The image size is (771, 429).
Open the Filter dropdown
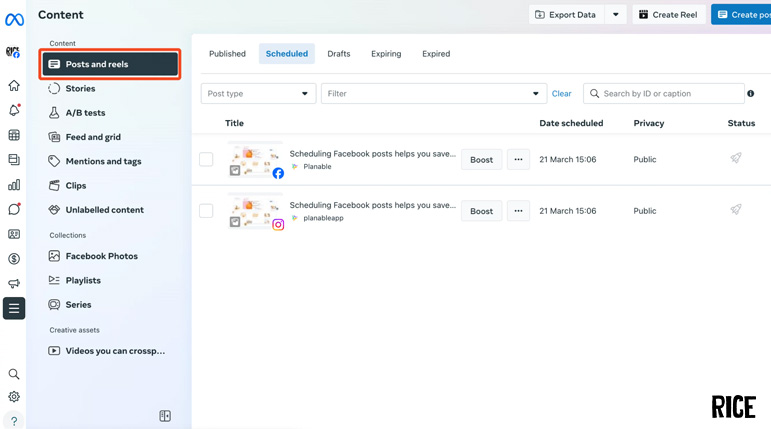tap(432, 94)
